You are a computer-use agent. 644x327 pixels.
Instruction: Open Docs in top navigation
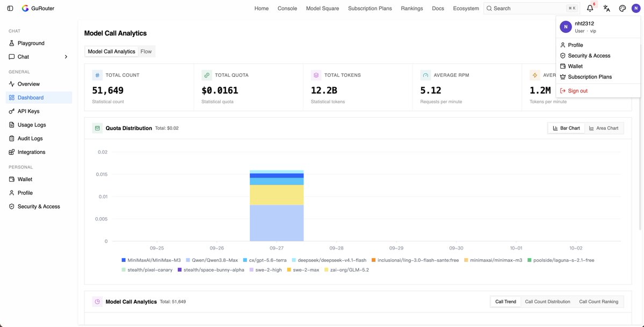[438, 8]
